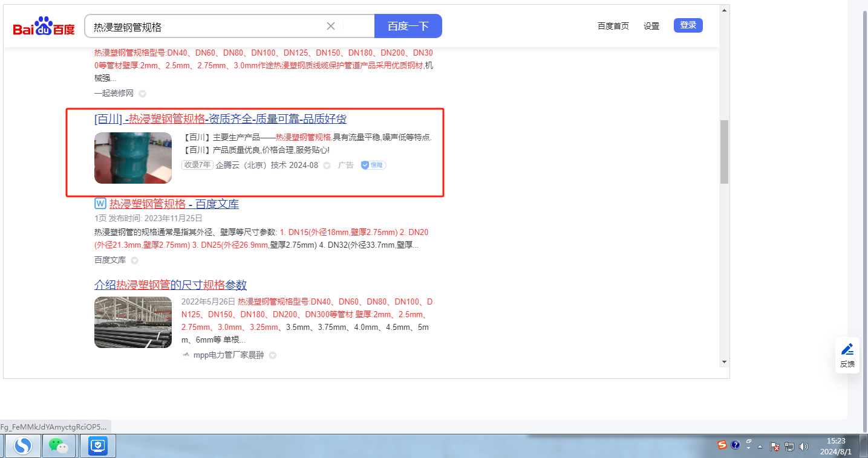Open the 热浸塑钢管规格 - 百度文库 result link
The height and width of the screenshot is (458, 868).
pos(174,204)
